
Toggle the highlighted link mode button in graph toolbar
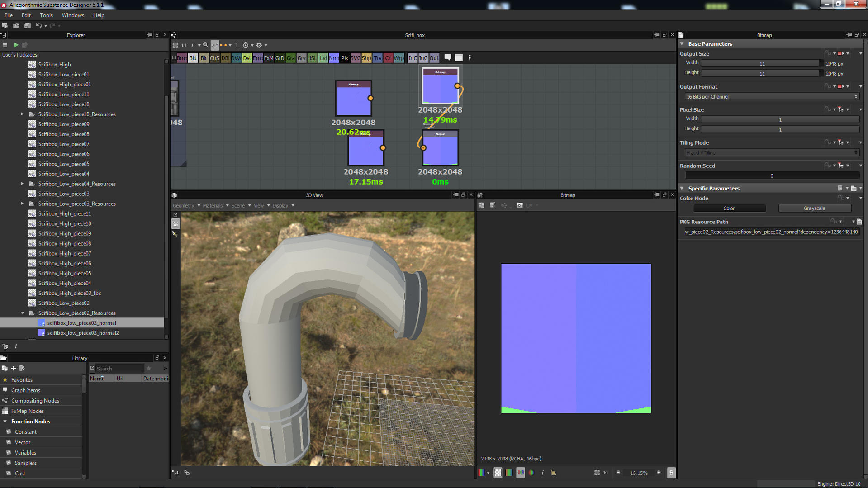point(215,45)
